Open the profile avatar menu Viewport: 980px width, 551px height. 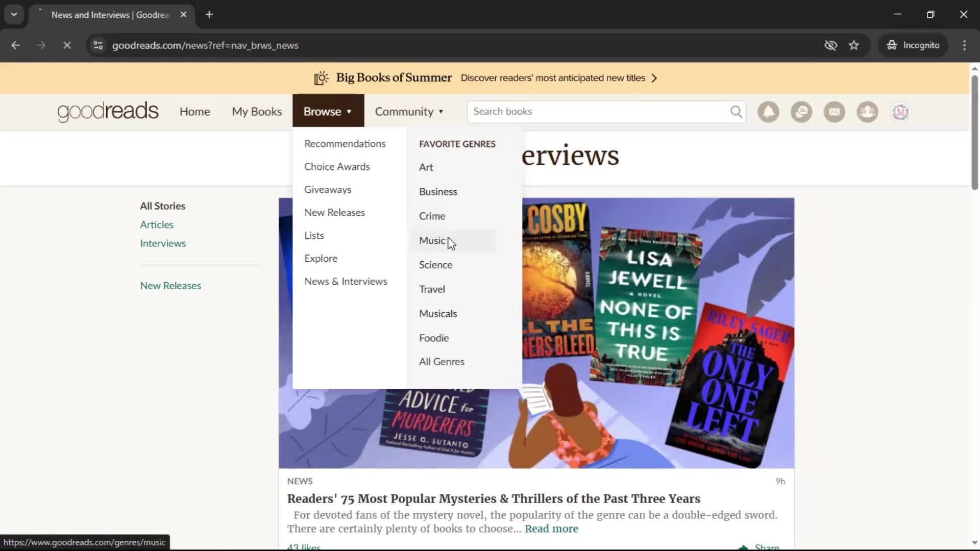pos(900,112)
